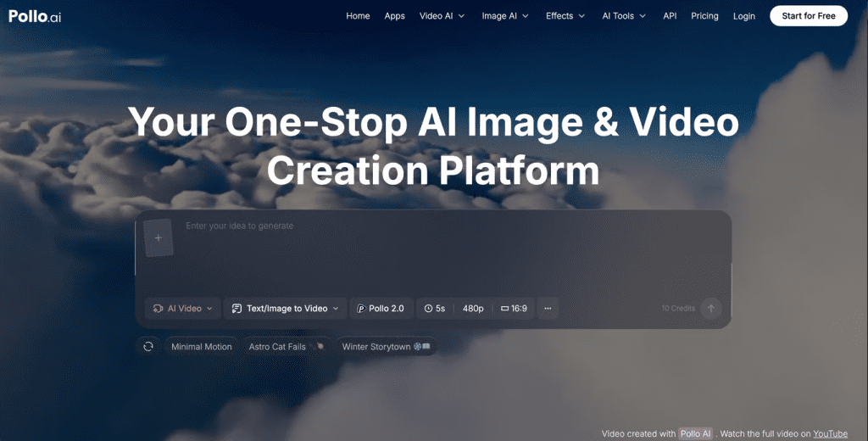Open the Apps menu item
This screenshot has height=441, width=868.
(394, 16)
